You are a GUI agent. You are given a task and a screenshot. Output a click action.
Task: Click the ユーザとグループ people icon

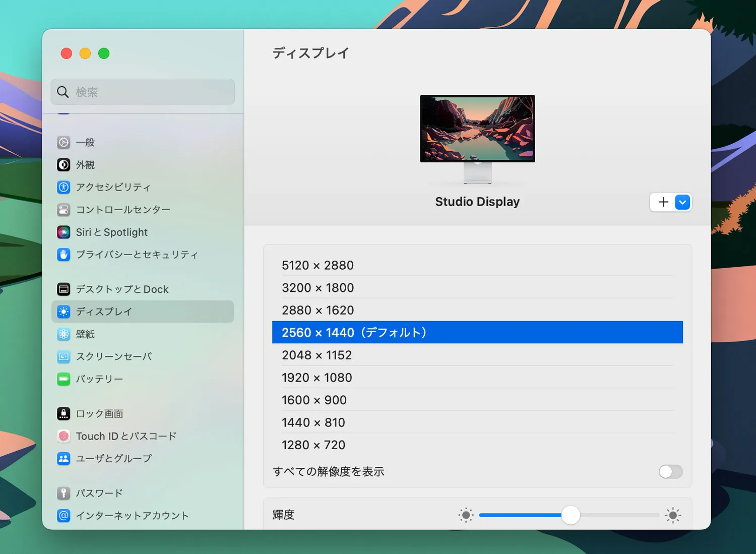pos(64,458)
